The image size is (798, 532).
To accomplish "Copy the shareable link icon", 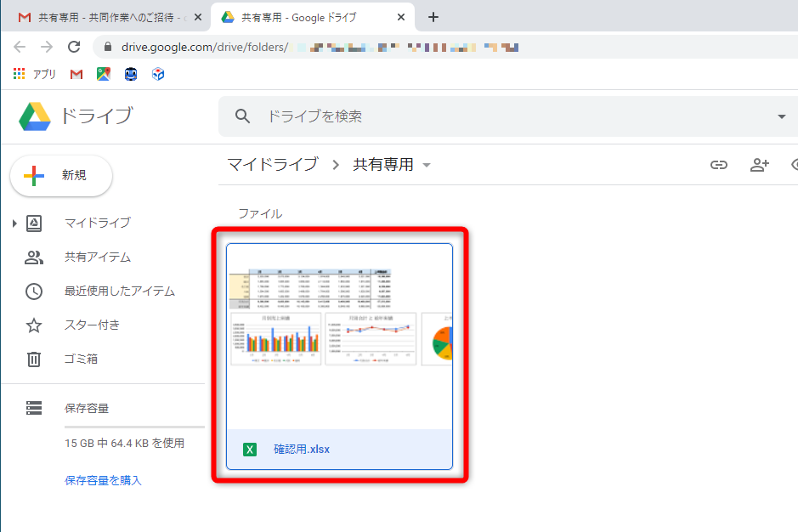I will pos(718,164).
